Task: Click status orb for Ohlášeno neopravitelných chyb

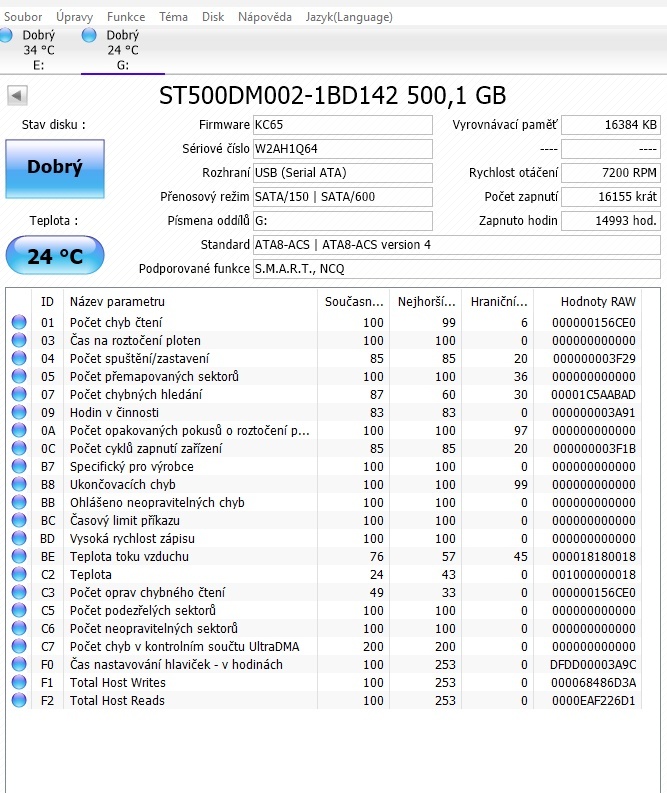Action: 19,502
